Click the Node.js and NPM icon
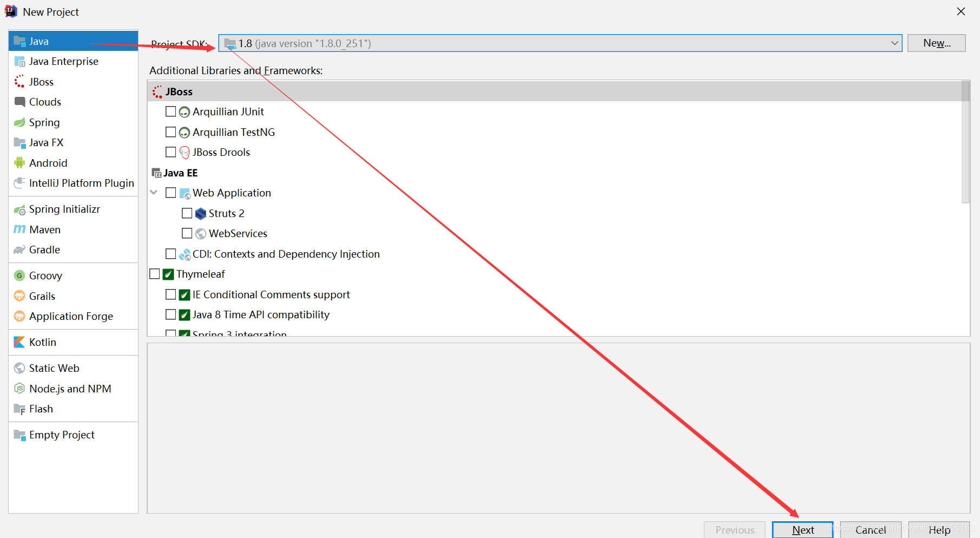The image size is (980, 538). coord(19,389)
